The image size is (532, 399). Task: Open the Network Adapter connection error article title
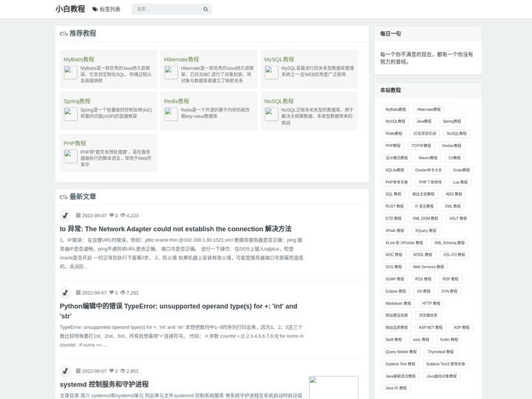[175, 228]
